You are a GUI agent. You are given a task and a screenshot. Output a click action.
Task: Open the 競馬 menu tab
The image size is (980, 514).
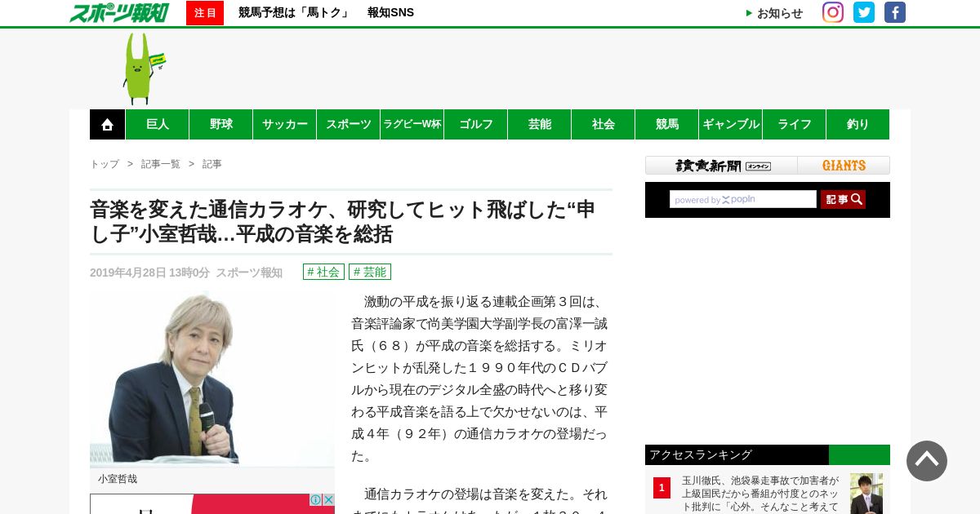click(667, 125)
